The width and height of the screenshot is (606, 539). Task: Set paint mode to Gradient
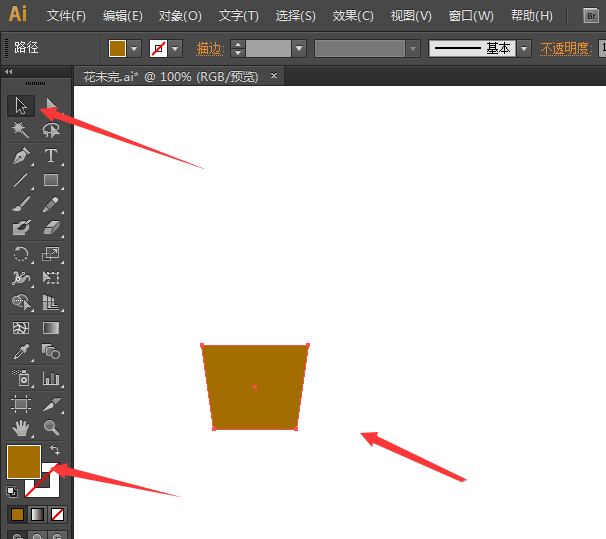pos(37,515)
